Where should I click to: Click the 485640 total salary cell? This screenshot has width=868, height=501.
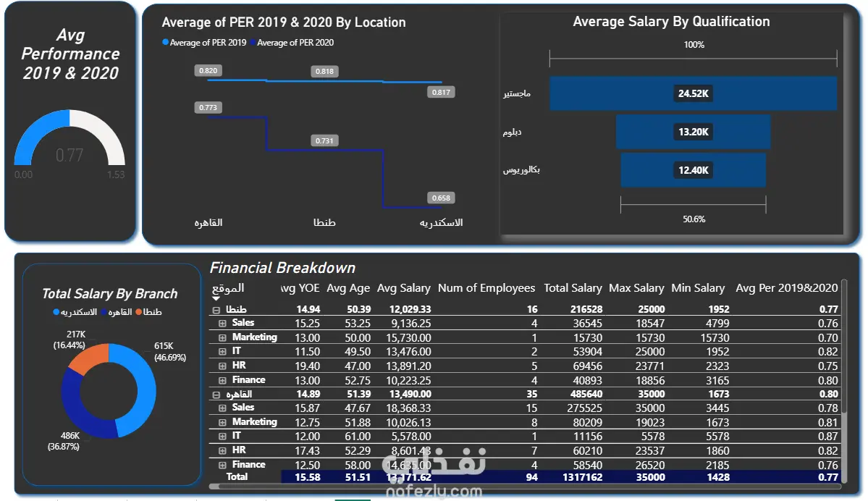586,394
